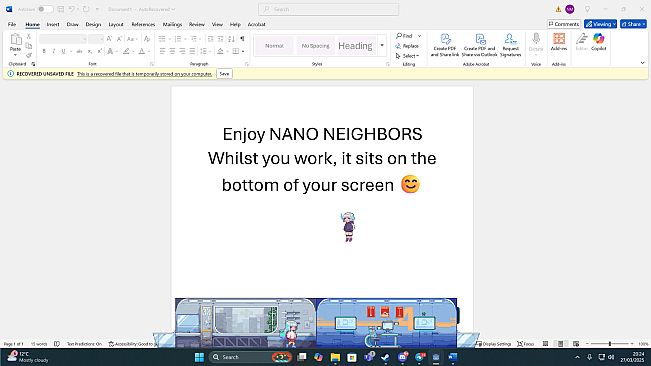The image size is (651, 366).
Task: Apply the Normal style
Action: [x=274, y=46]
